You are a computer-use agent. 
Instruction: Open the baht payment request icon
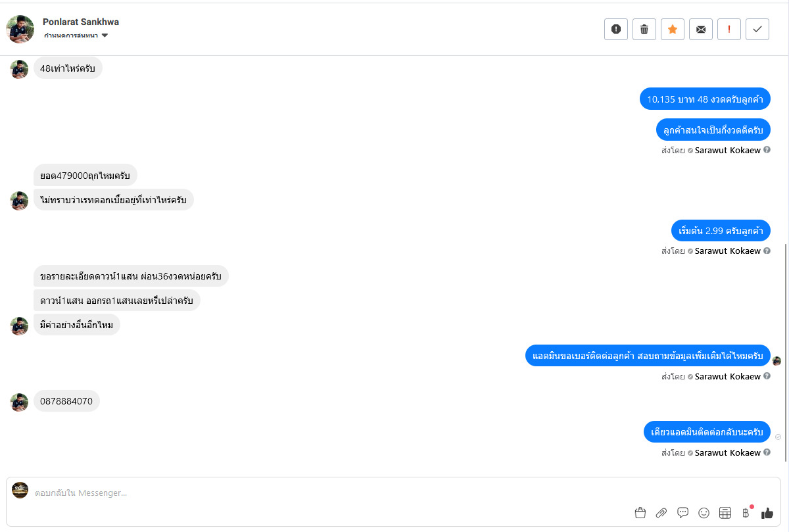tap(746, 513)
